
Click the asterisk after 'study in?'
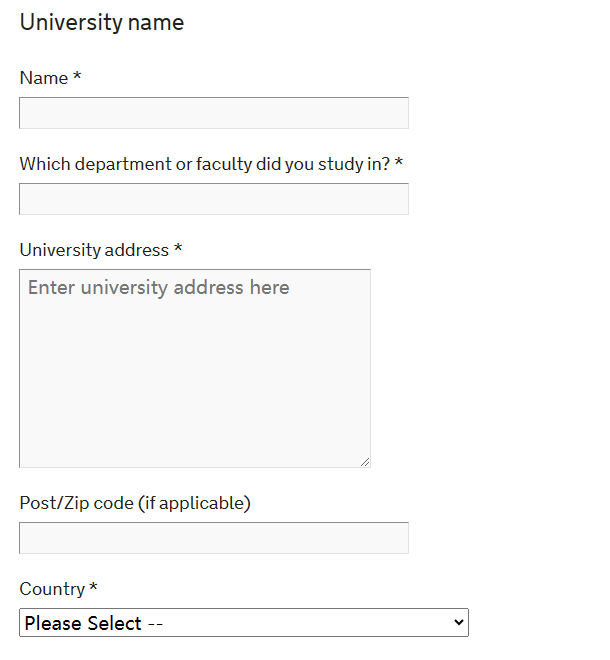(399, 163)
